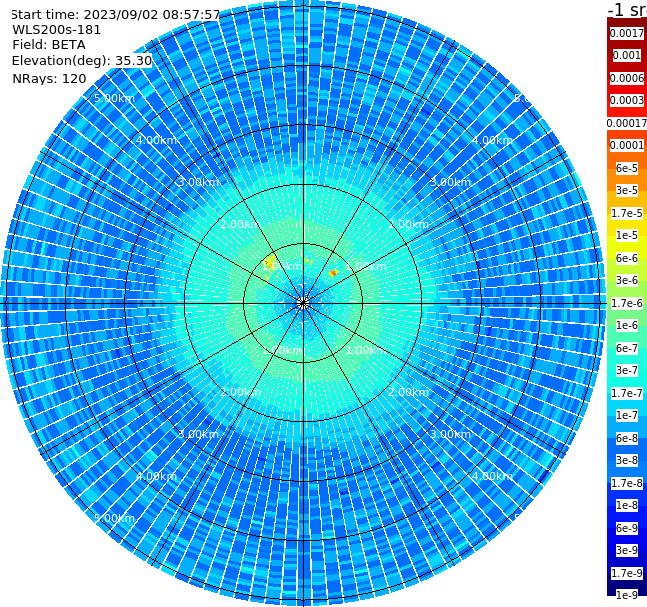The height and width of the screenshot is (607, 647).
Task: Click the 1e-5 label on the colorbar
Action: (x=627, y=235)
